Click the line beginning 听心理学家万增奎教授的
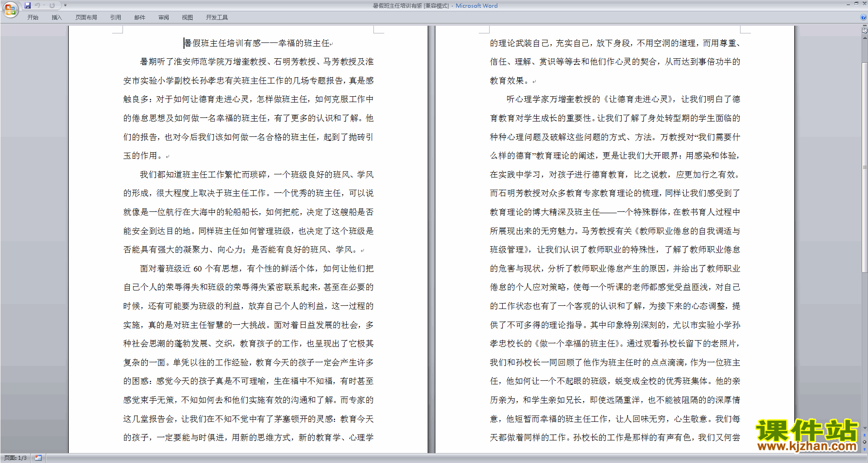The image size is (868, 463). (623, 99)
